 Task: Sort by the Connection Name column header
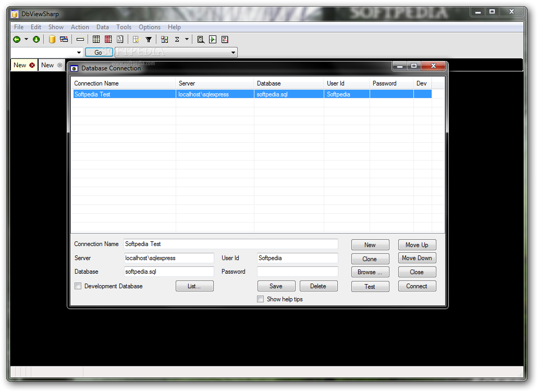pos(124,83)
